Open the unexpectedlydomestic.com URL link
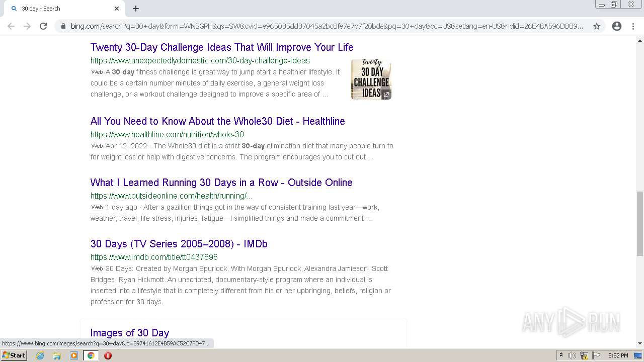The width and height of the screenshot is (644, 362). click(200, 60)
